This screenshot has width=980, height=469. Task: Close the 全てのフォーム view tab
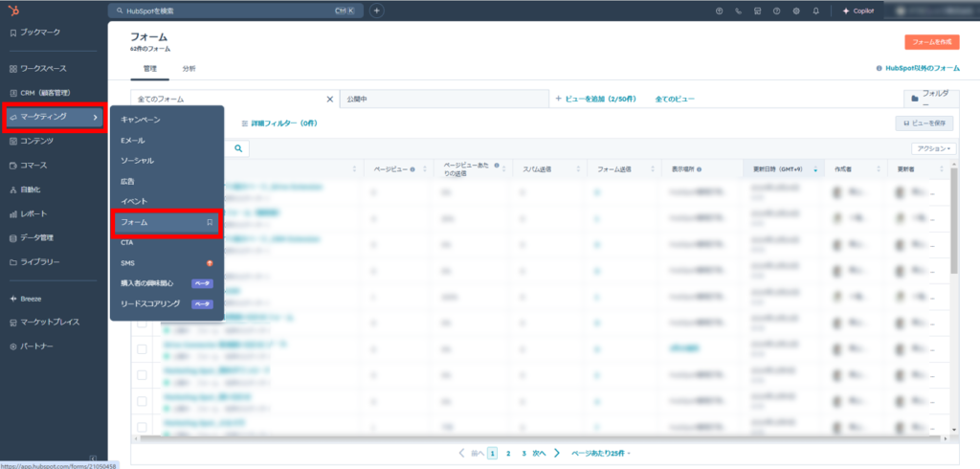pos(330,99)
